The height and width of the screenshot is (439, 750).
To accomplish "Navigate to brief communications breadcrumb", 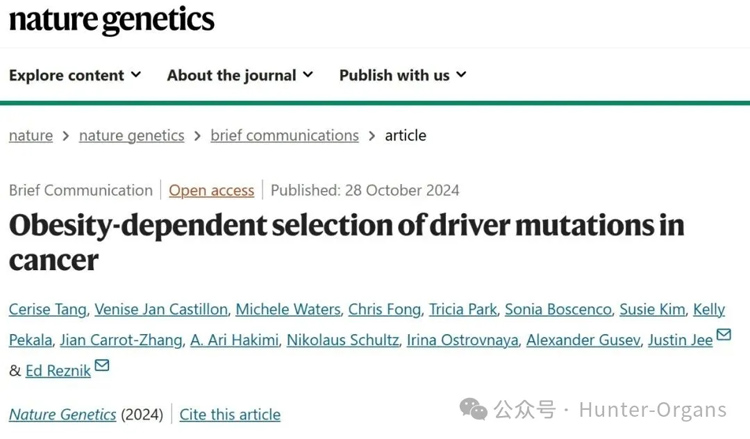I will pyautogui.click(x=284, y=135).
